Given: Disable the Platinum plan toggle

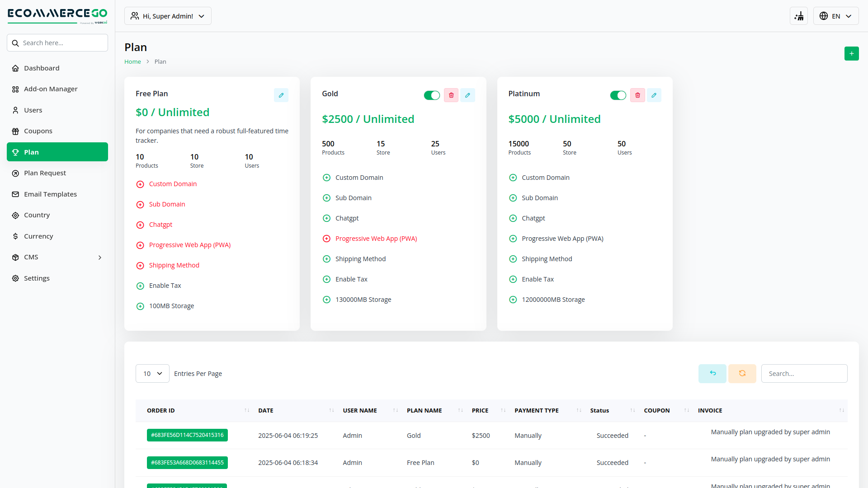Looking at the screenshot, I should [x=618, y=95].
